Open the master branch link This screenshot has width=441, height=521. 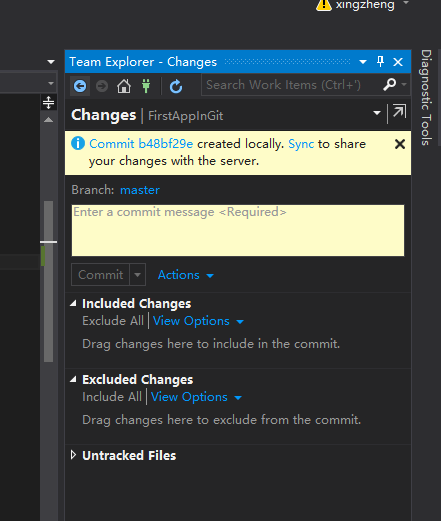pos(140,190)
